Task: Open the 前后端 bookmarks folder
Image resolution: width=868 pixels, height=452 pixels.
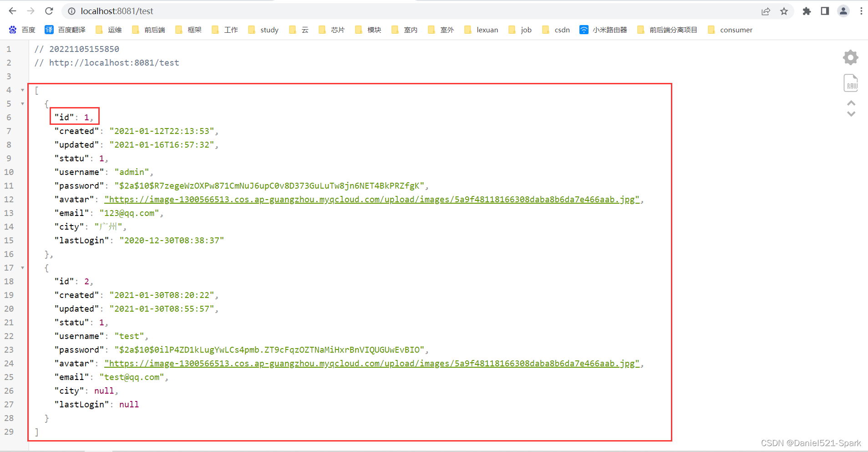Action: tap(148, 30)
